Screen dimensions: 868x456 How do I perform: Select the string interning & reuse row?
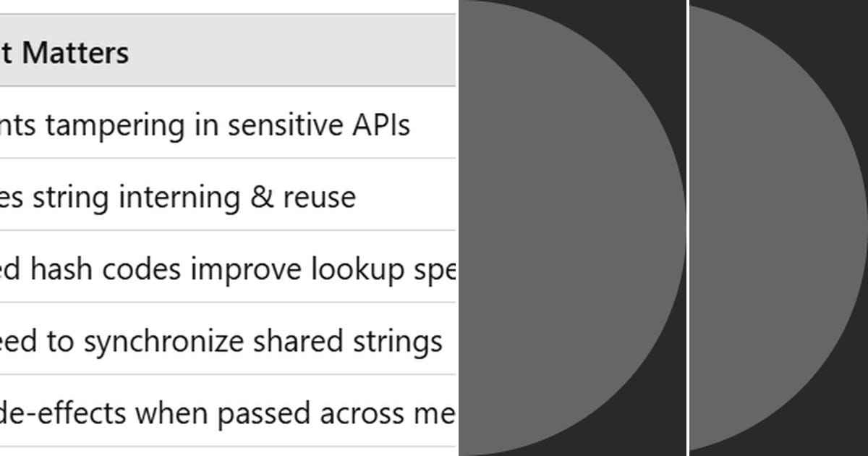tap(227, 195)
